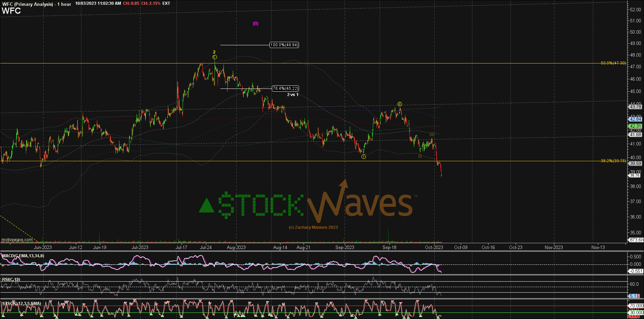Click the small (i) sub-wave label

point(420,156)
